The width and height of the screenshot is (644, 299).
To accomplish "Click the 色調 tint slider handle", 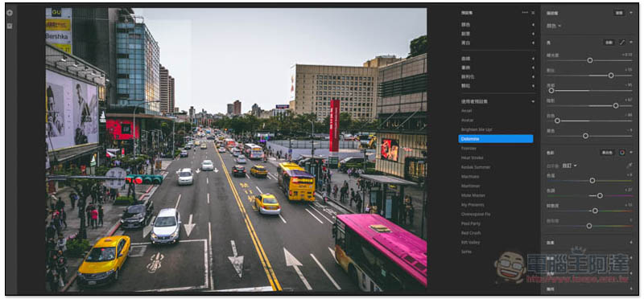I will (x=600, y=195).
